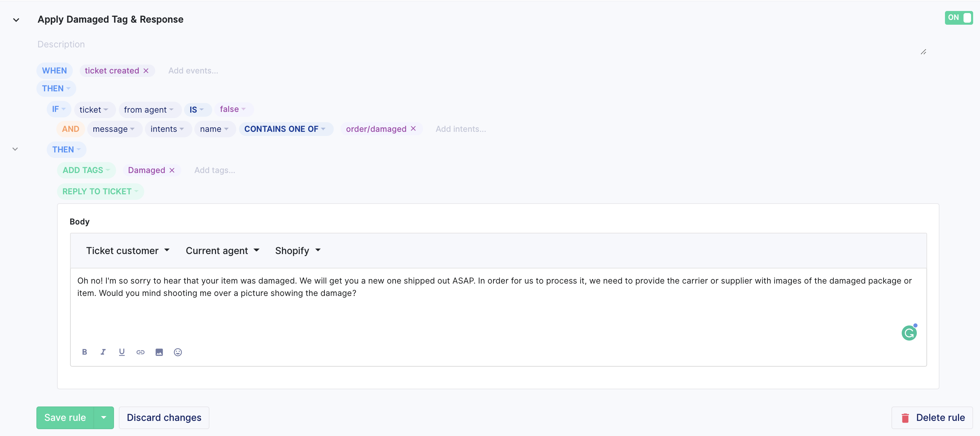
Task: Open the emoji picker
Action: pos(178,352)
